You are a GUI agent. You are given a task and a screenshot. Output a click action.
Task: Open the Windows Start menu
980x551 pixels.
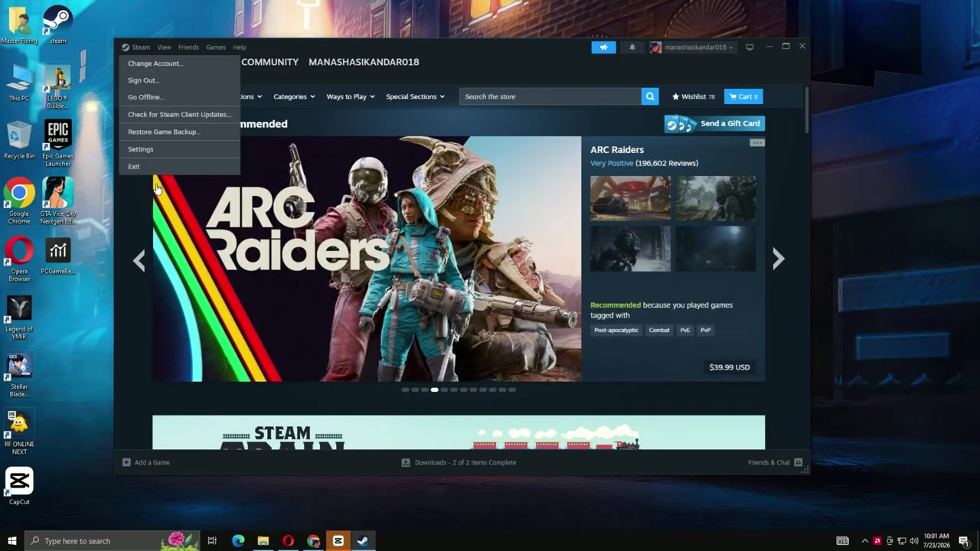12,541
